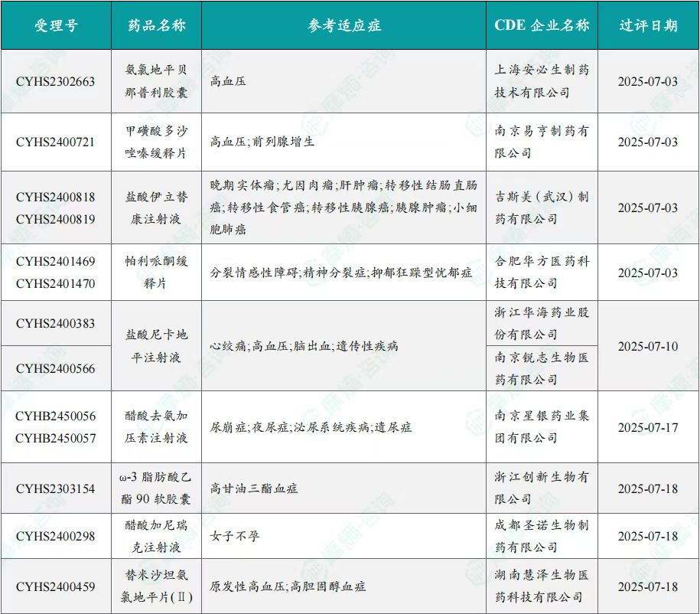Click indication cell starting with 晚期实体瘤
The image size is (700, 614).
point(343,207)
